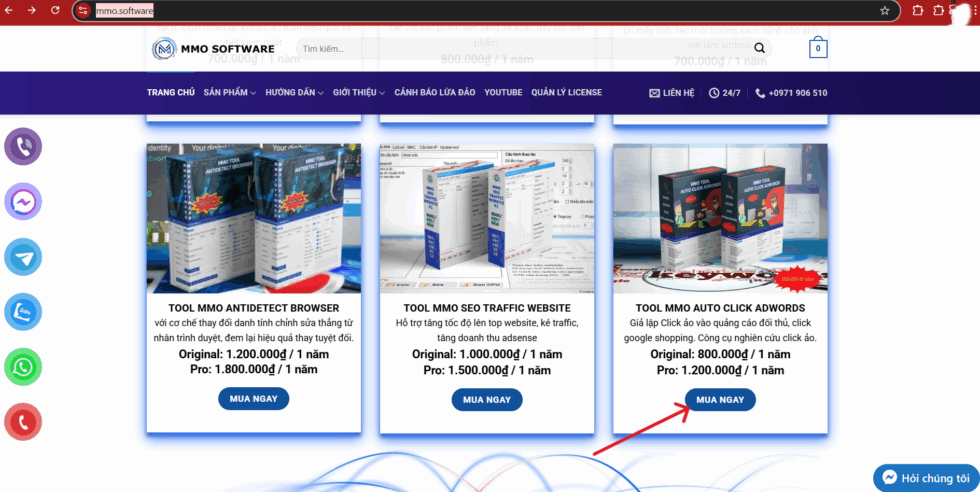The width and height of the screenshot is (980, 492).
Task: Open the Hỏi chúng tôi chat button
Action: point(926,478)
